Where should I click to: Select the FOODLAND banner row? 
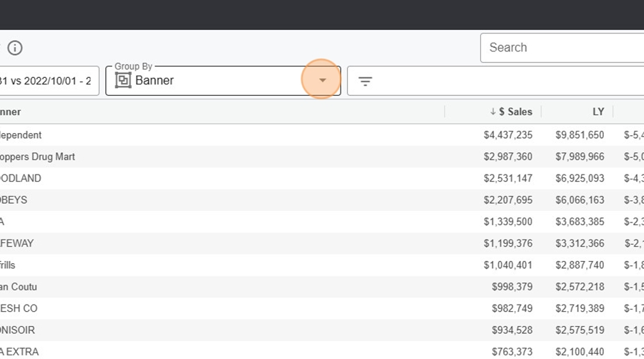tap(322, 179)
